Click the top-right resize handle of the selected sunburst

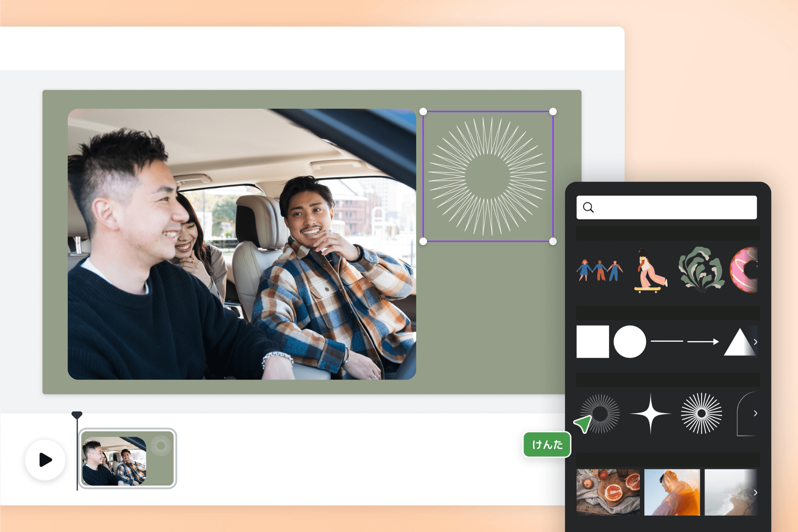pos(553,112)
